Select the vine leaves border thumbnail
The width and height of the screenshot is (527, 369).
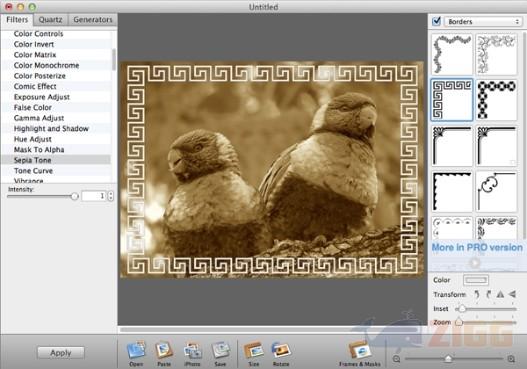click(x=497, y=54)
